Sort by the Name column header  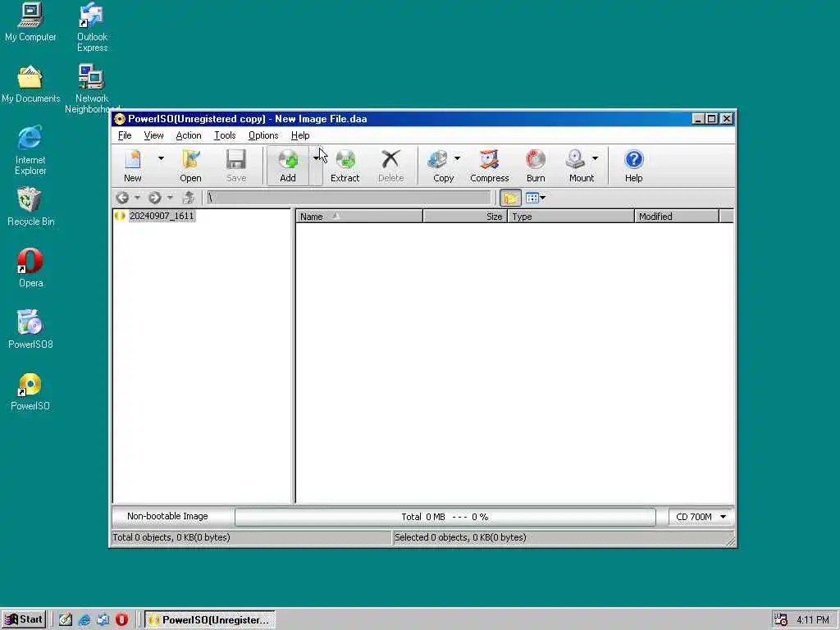359,217
